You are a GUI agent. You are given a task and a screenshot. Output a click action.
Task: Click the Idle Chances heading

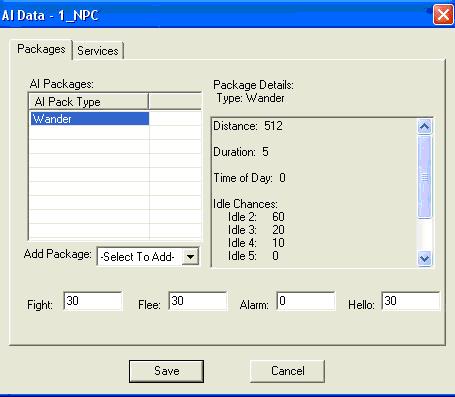point(246,204)
